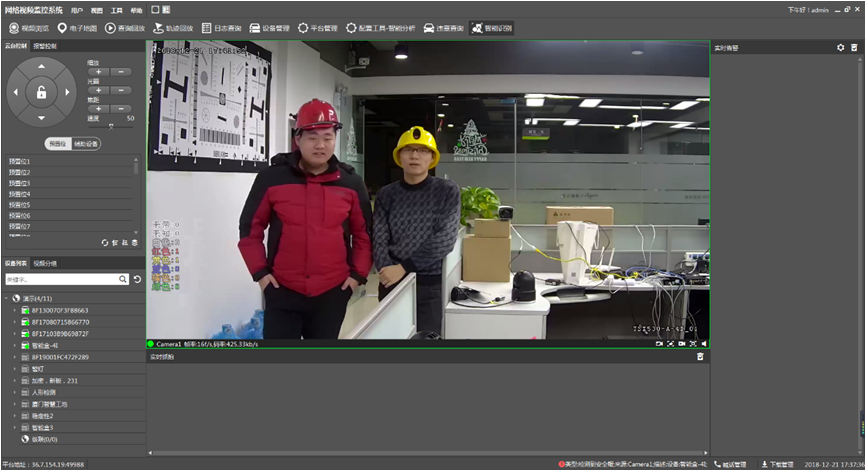The width and height of the screenshot is (866, 471).
Task: Switch to the 报警控制 (alarm control) tab
Action: 45,46
